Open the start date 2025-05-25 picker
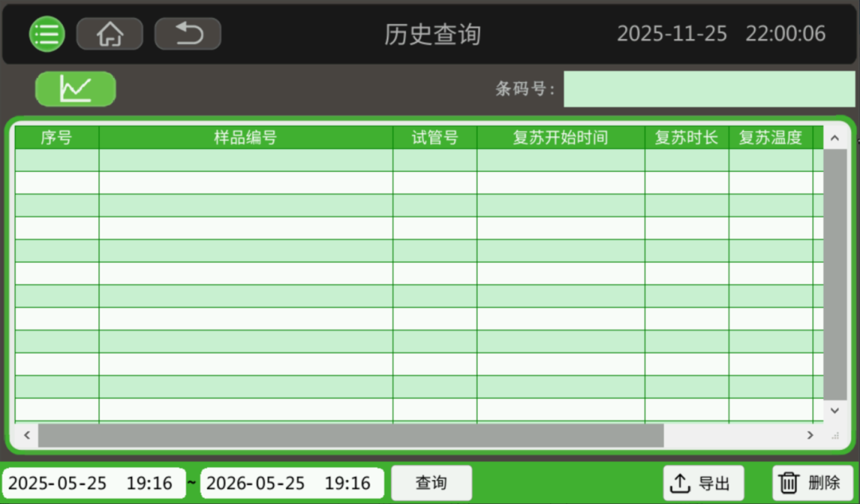Screen dimensions: 860x504 [x=93, y=483]
